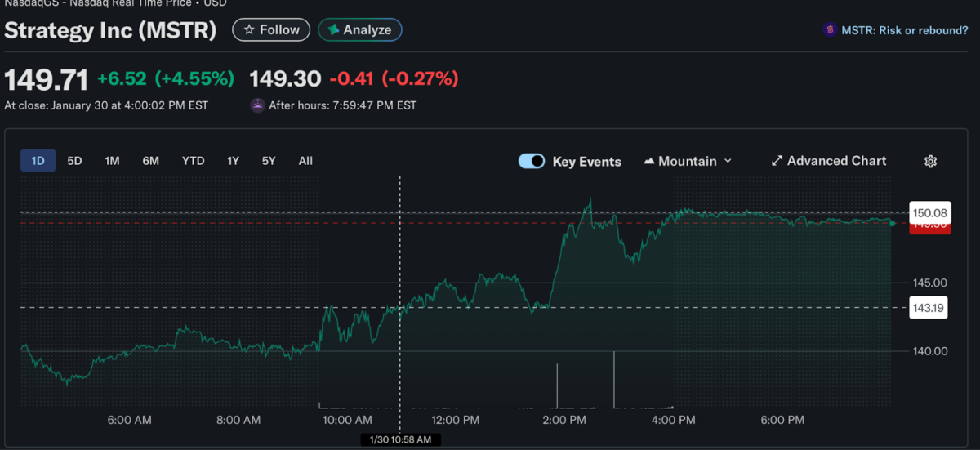Click the 149.71 closing price

point(47,79)
